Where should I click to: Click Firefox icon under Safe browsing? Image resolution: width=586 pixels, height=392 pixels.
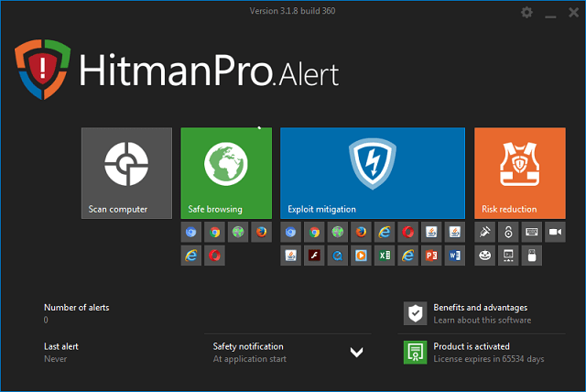pyautogui.click(x=262, y=232)
